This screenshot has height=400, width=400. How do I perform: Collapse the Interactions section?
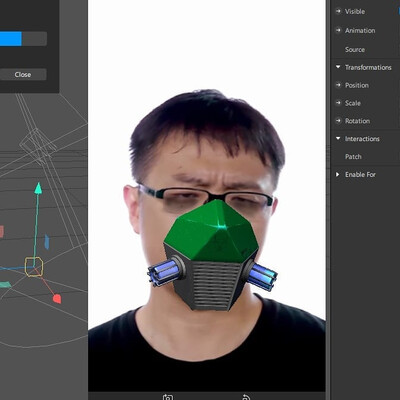(x=338, y=138)
